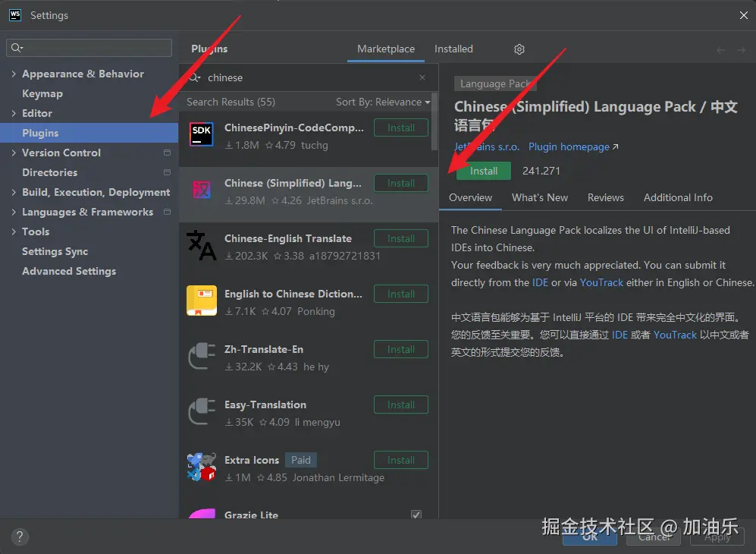The image size is (756, 554).
Task: Expand the Version Control section
Action: click(14, 153)
